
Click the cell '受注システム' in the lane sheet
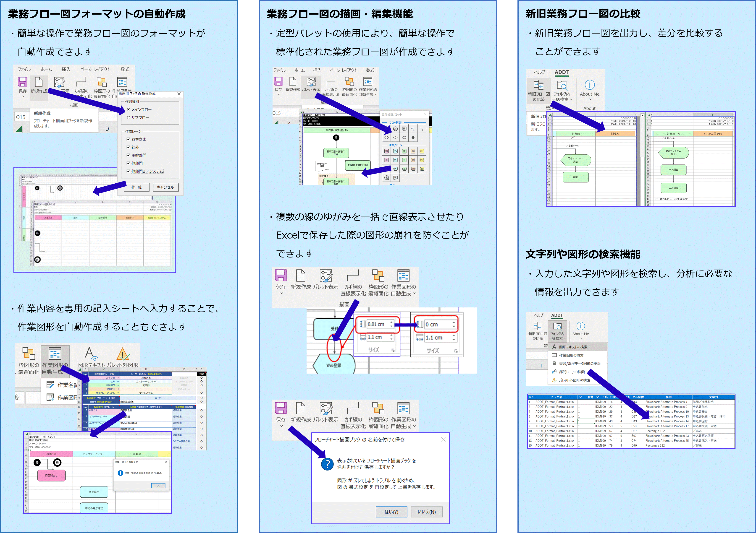tap(146, 393)
